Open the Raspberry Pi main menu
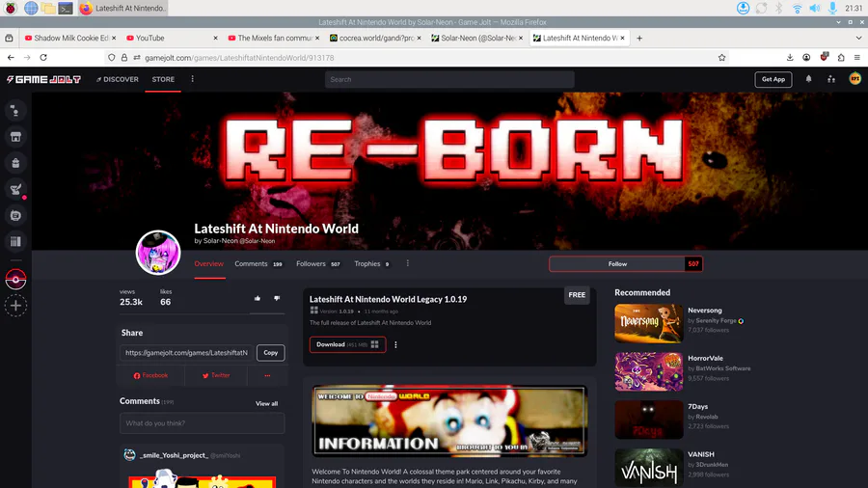Image resolution: width=868 pixels, height=488 pixels. (11, 8)
